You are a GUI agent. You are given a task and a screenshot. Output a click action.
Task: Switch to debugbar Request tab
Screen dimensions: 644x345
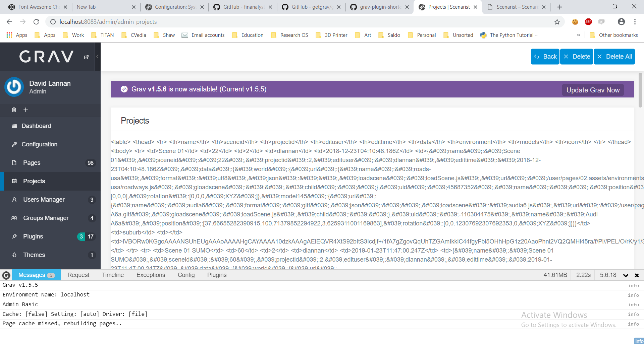click(78, 275)
